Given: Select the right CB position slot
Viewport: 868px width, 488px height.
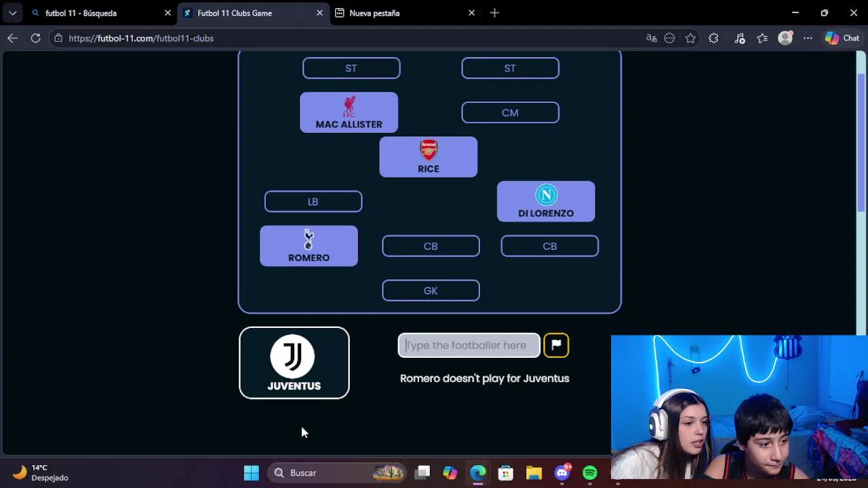Looking at the screenshot, I should coord(549,246).
